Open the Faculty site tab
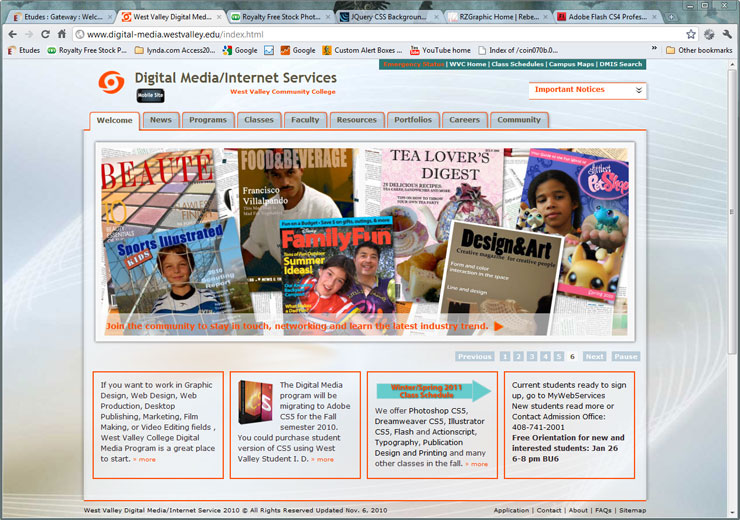 pyautogui.click(x=305, y=120)
